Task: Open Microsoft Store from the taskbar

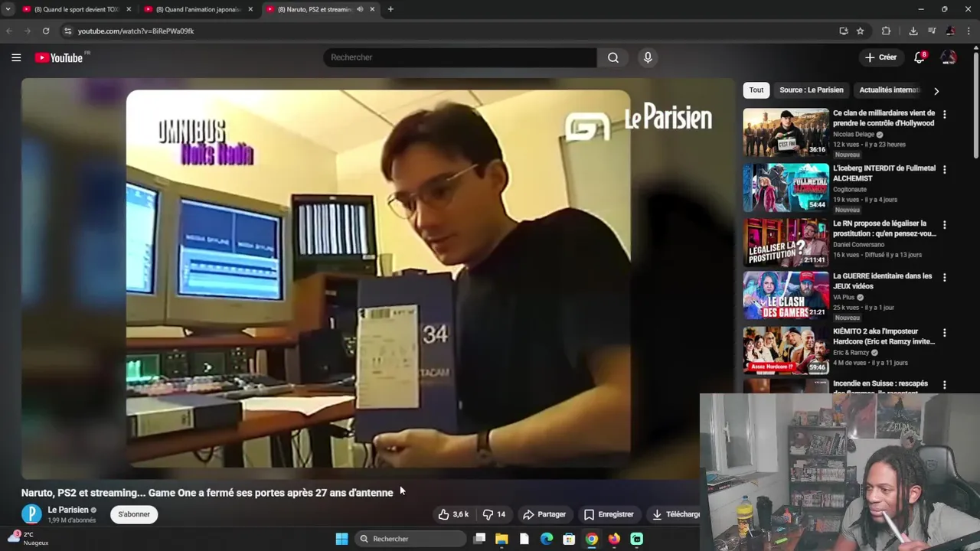Action: 569,539
